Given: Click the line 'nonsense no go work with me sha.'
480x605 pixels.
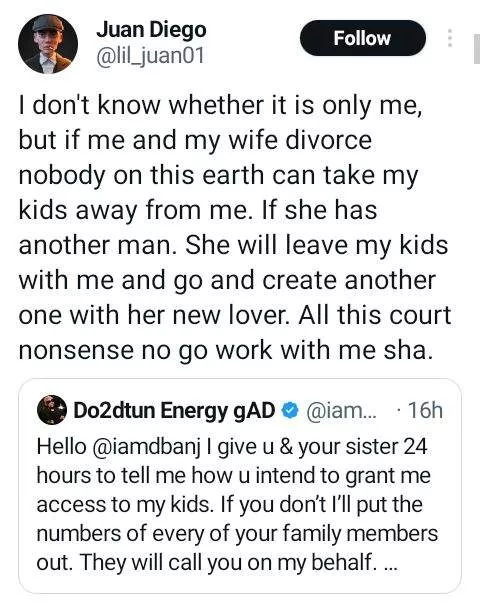Looking at the screenshot, I should (x=224, y=350).
